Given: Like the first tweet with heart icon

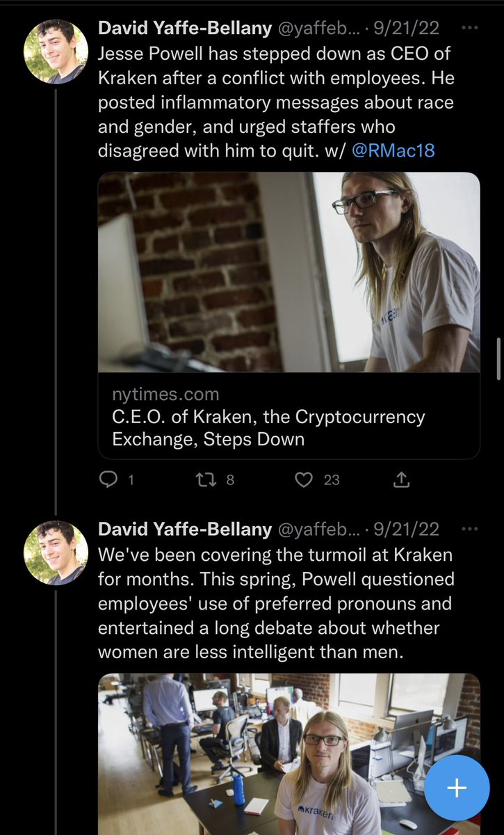Looking at the screenshot, I should click(x=303, y=479).
